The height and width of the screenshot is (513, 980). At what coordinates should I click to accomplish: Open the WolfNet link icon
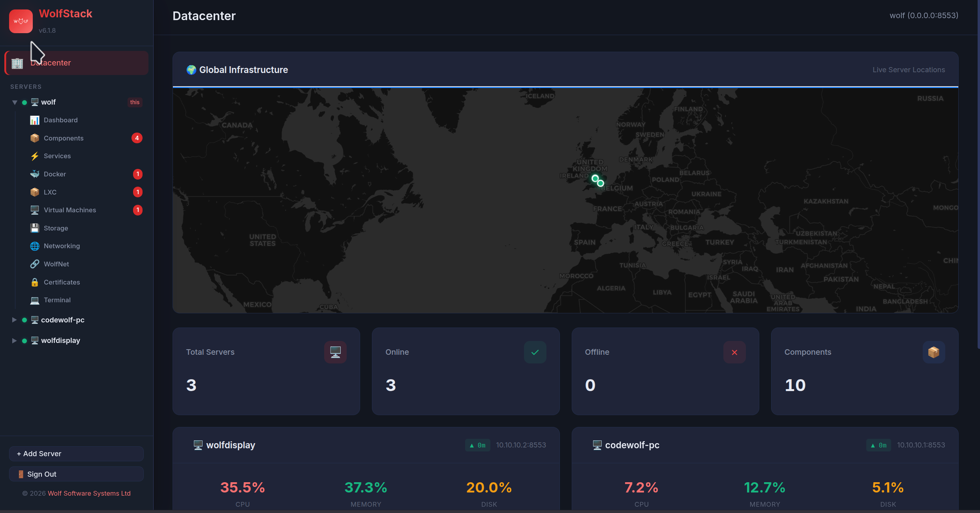(35, 264)
